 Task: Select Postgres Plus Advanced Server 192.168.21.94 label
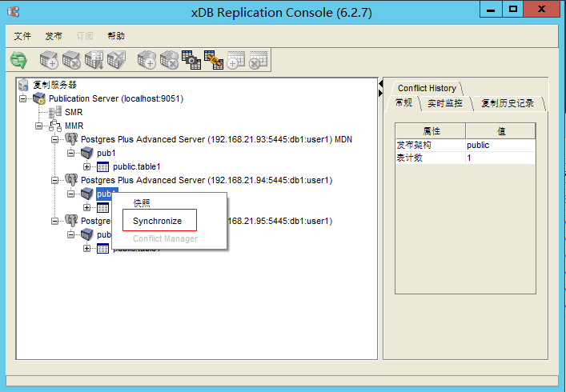tap(207, 180)
